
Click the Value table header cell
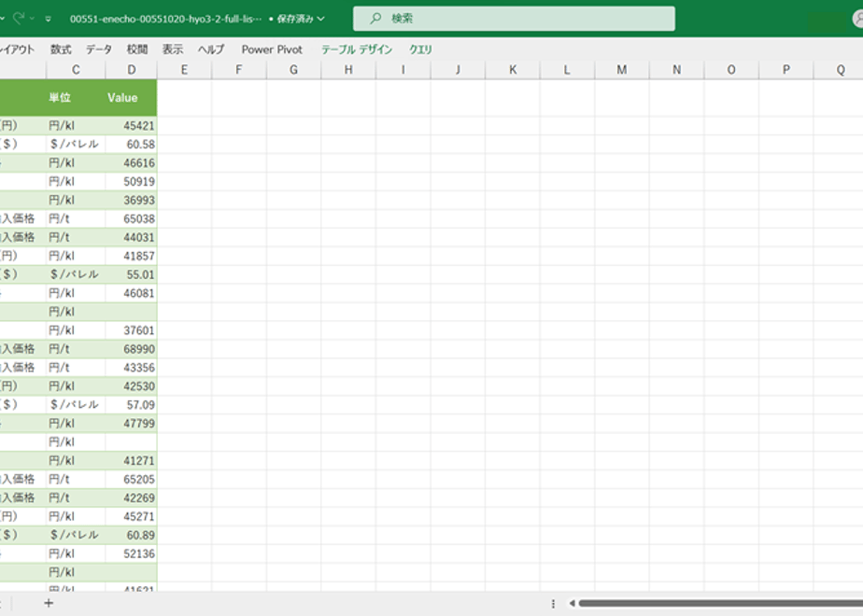[x=131, y=98]
